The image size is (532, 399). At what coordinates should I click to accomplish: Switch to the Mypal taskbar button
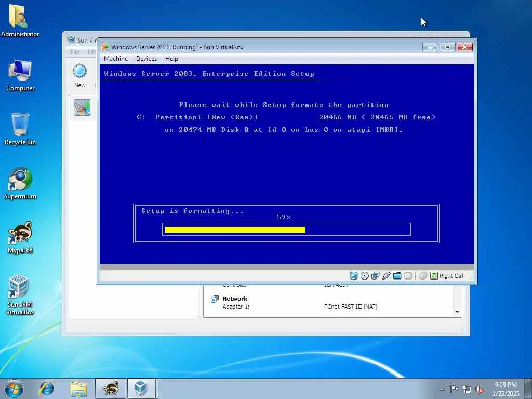[111, 389]
